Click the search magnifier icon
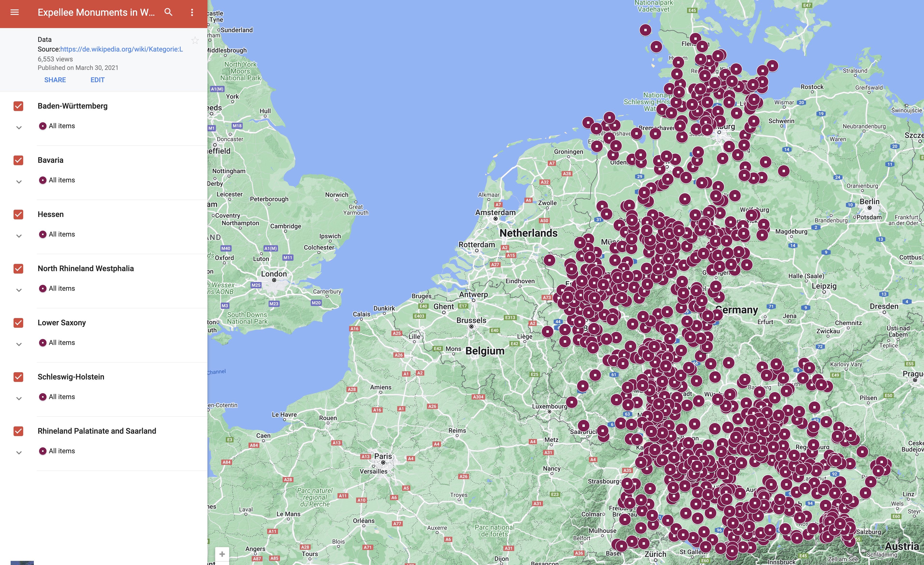Viewport: 924px width, 565px height. point(168,12)
